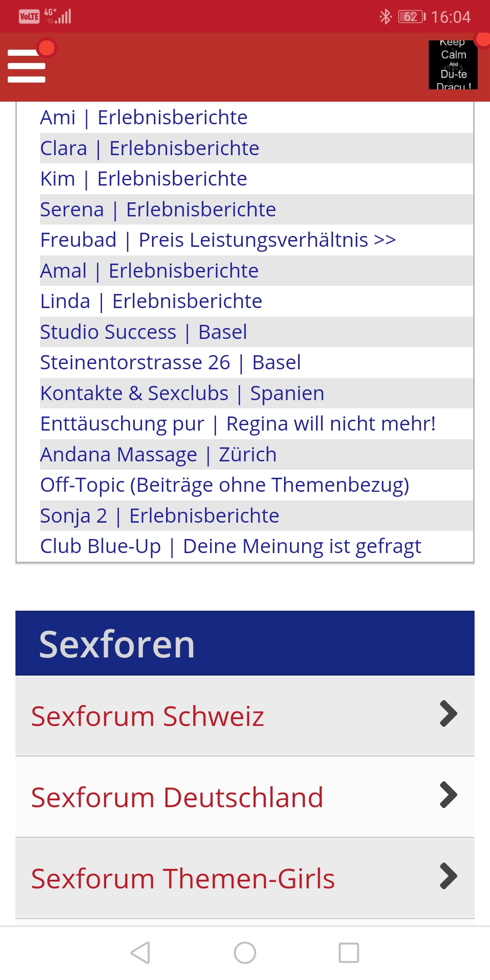This screenshot has width=490, height=980.
Task: Tap the Bluetooth status bar icon
Action: (385, 17)
